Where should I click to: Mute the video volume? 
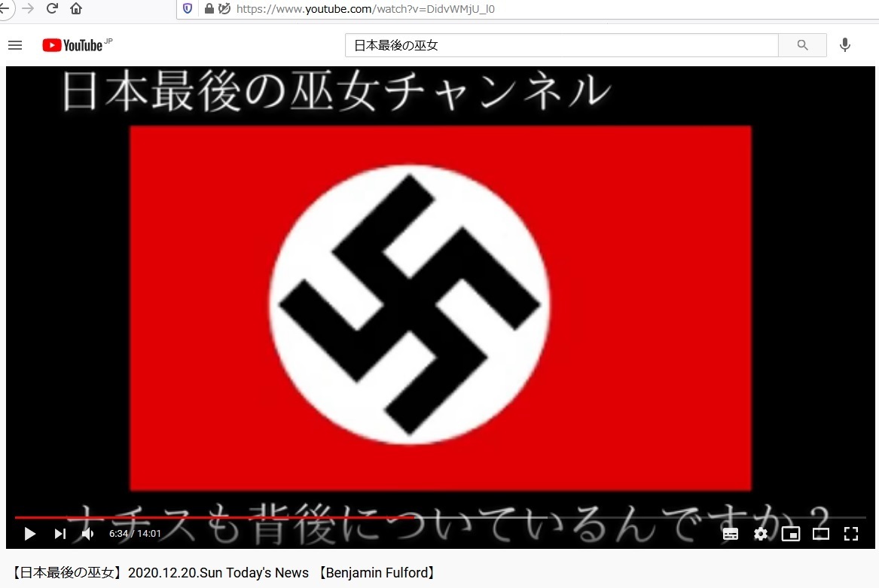click(88, 534)
